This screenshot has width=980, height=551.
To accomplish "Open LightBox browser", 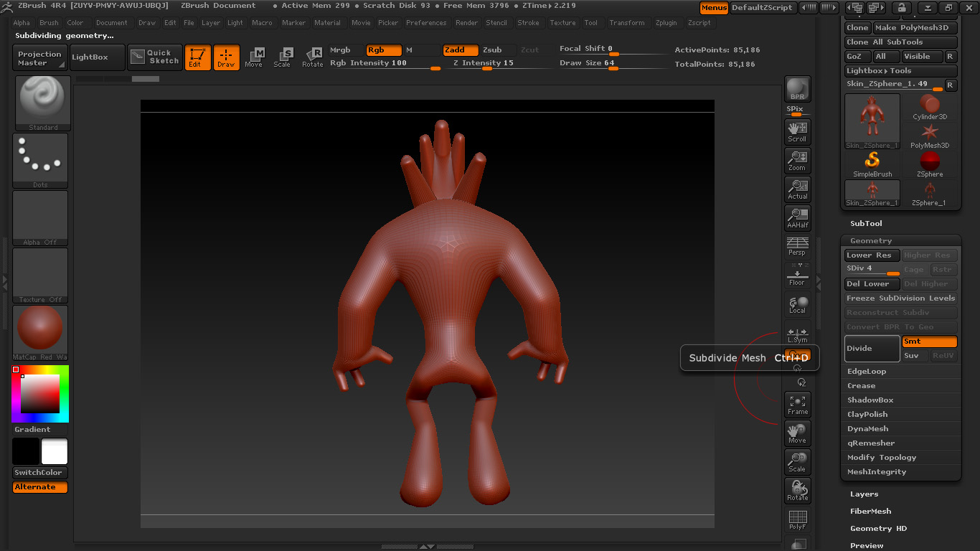I will pos(98,58).
